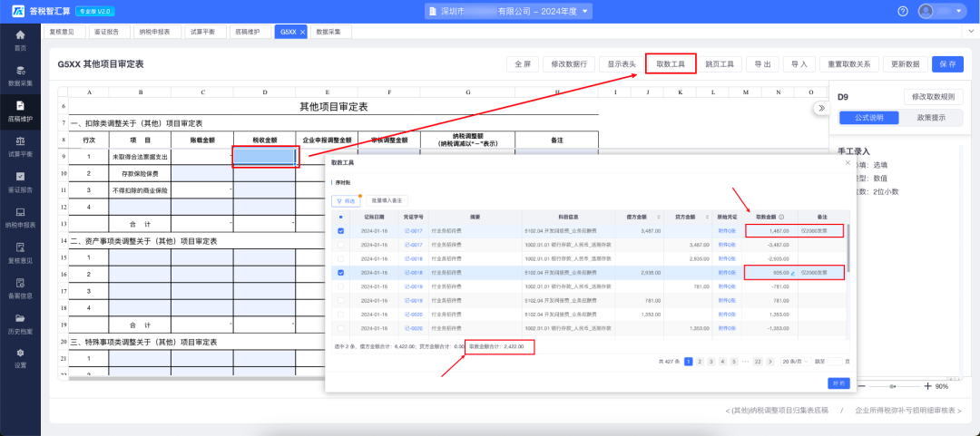The width and height of the screenshot is (980, 436).
Task: Click the 跳页工具 button
Action: pos(720,63)
